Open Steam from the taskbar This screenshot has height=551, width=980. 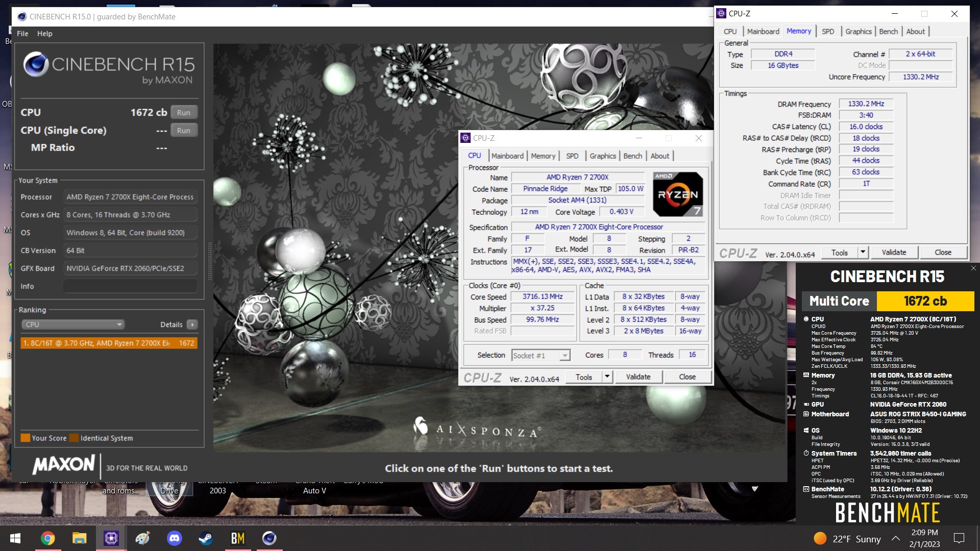coord(206,538)
